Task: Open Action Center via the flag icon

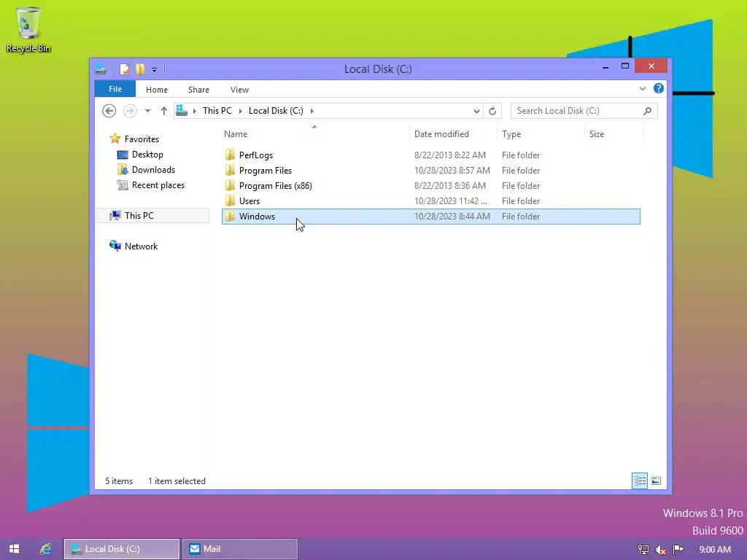Action: click(x=678, y=550)
